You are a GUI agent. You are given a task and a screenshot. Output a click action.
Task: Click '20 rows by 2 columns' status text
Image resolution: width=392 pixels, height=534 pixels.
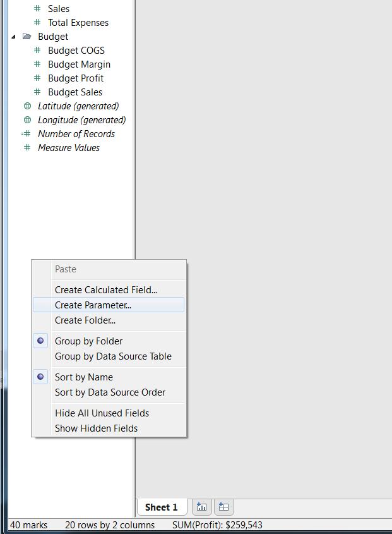(x=110, y=525)
